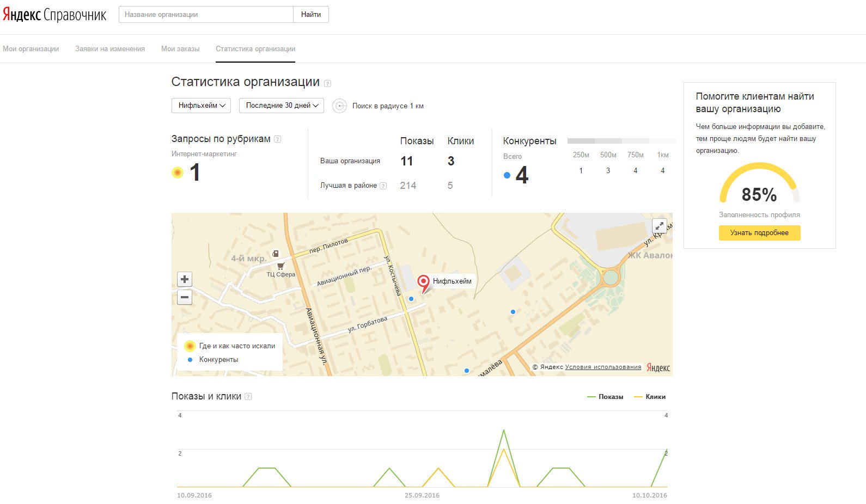The image size is (866, 504).
Task: Select the Статистика организации tab
Action: pos(255,49)
